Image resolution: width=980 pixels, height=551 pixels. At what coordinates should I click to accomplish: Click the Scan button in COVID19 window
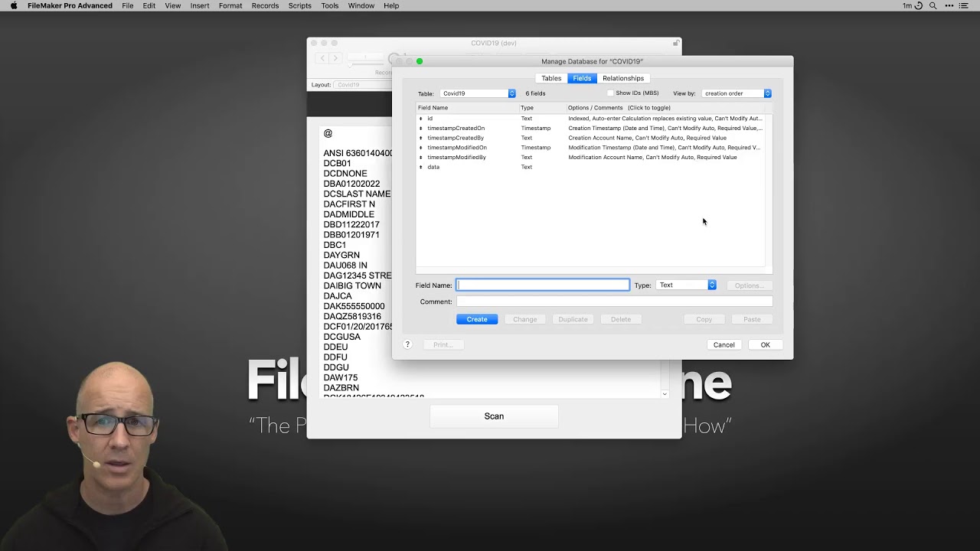point(494,416)
